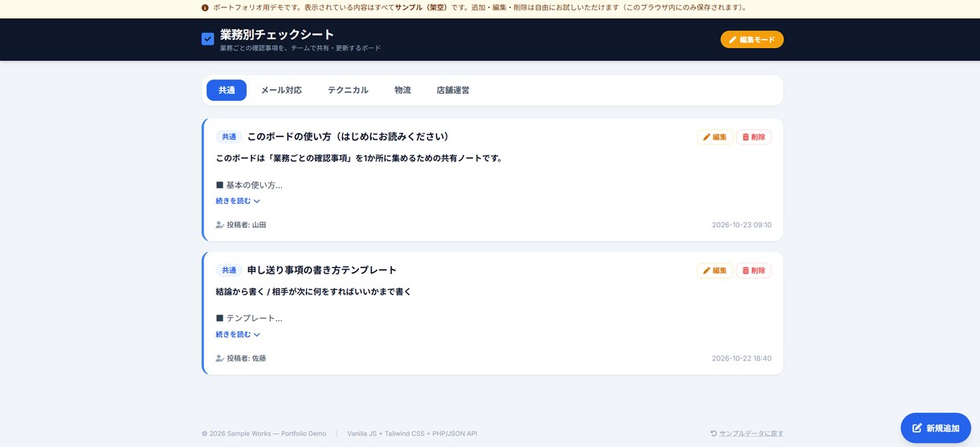
Task: Click the author icon beside 投稿者: 佐藤
Action: (x=220, y=359)
